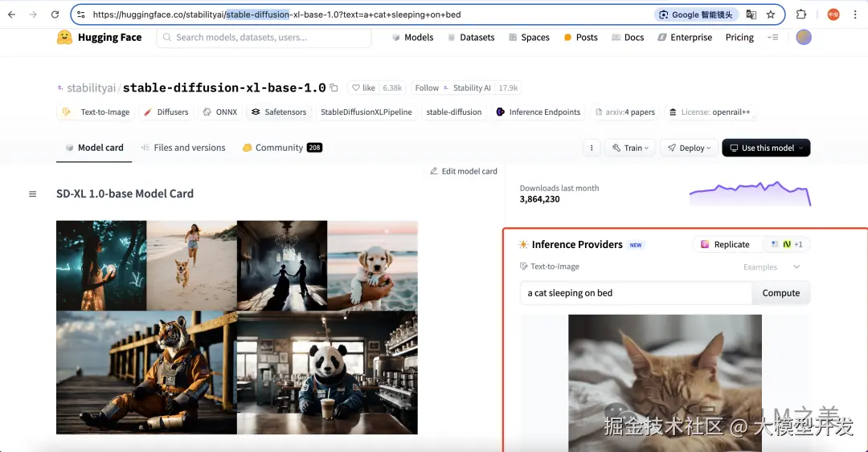Focus the Search models, datasets, users field
Image resolution: width=868 pixels, height=452 pixels.
coord(264,37)
